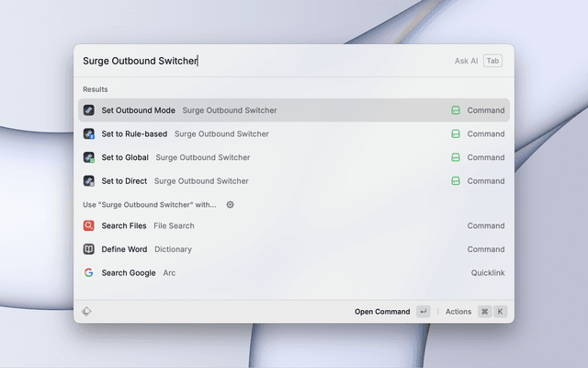Screen dimensions: 588x368
Task: Click the Set to Direct command icon
Action: (89, 181)
